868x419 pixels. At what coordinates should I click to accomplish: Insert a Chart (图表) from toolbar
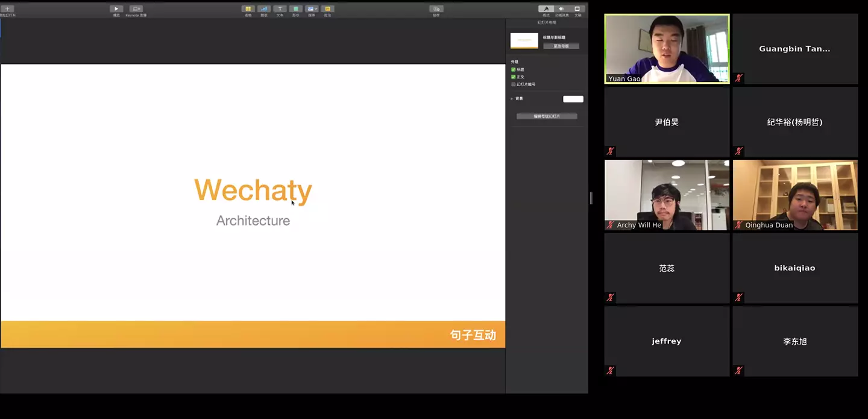coord(264,9)
